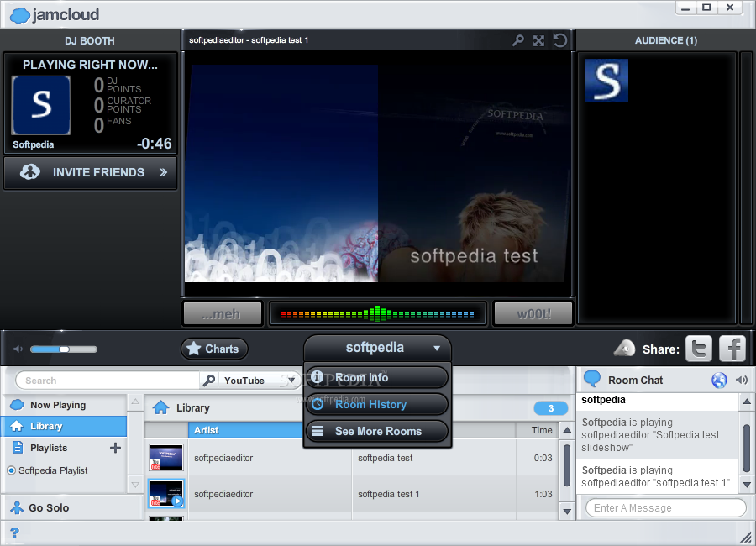Click the audience member S avatar

click(x=606, y=81)
